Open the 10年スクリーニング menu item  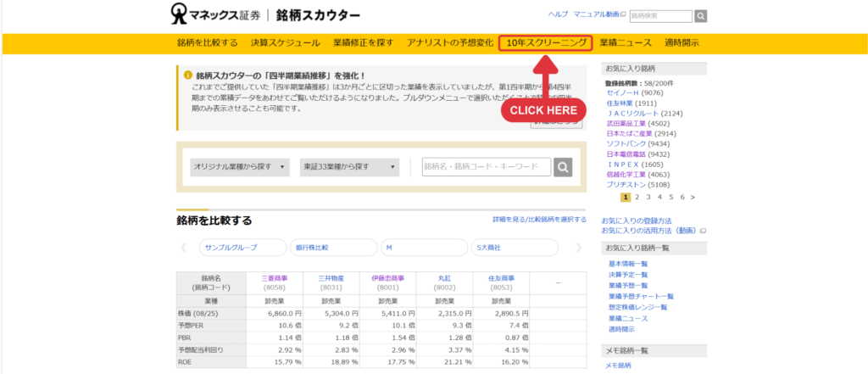click(546, 43)
